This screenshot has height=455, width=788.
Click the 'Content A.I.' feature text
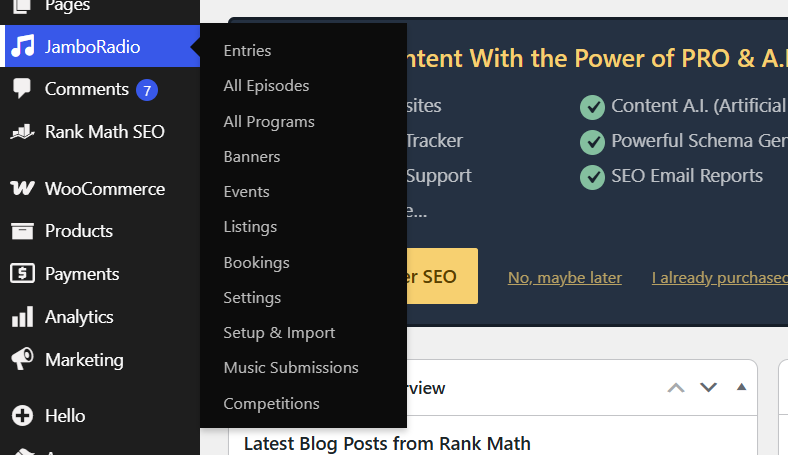pos(698,106)
